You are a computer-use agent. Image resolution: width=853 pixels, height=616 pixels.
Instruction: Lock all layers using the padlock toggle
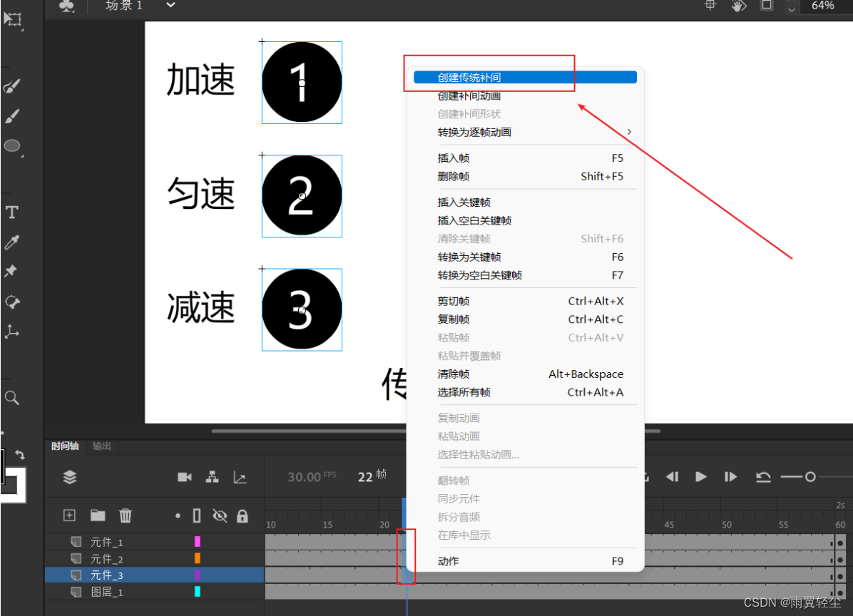pos(242,515)
